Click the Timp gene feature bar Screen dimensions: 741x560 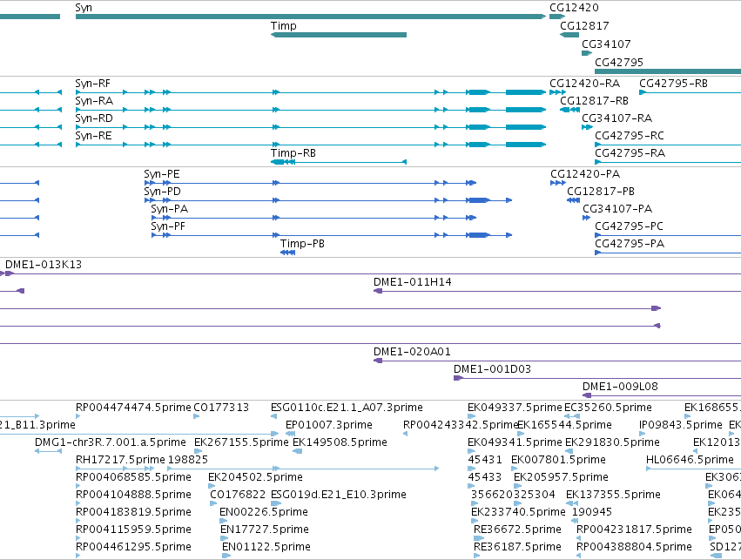click(x=339, y=35)
